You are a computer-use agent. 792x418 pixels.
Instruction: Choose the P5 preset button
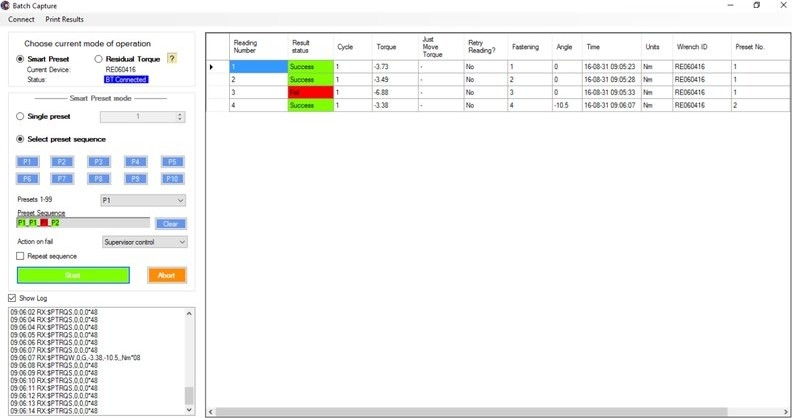tap(172, 161)
